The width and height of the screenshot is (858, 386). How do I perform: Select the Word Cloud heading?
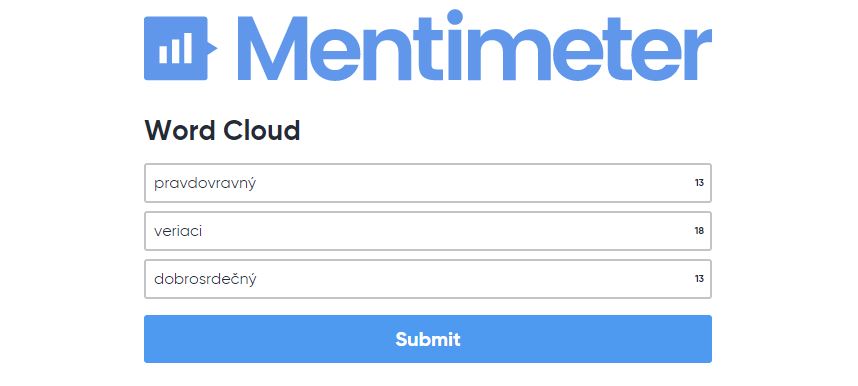[x=222, y=130]
